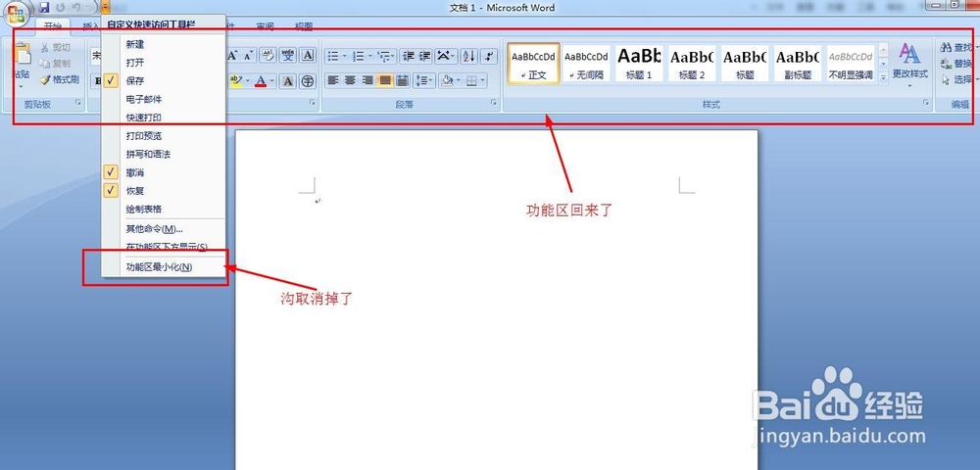Click the Increase Indent icon
The height and width of the screenshot is (470, 980).
[425, 56]
